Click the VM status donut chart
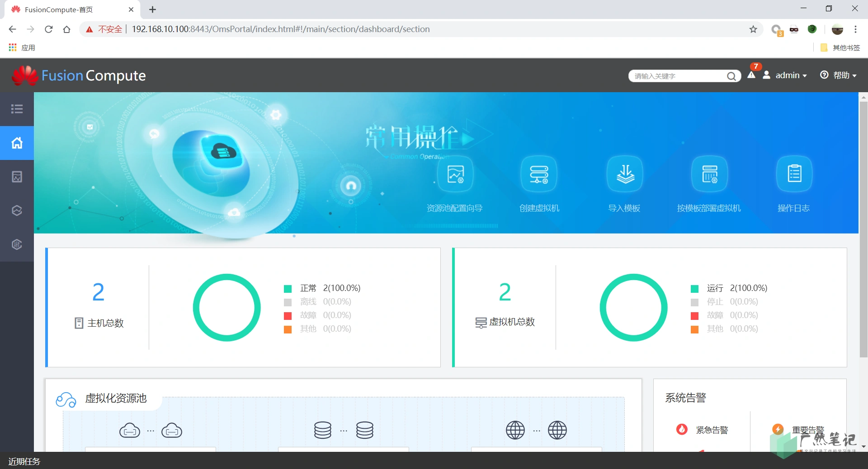The width and height of the screenshot is (868, 469). tap(634, 308)
